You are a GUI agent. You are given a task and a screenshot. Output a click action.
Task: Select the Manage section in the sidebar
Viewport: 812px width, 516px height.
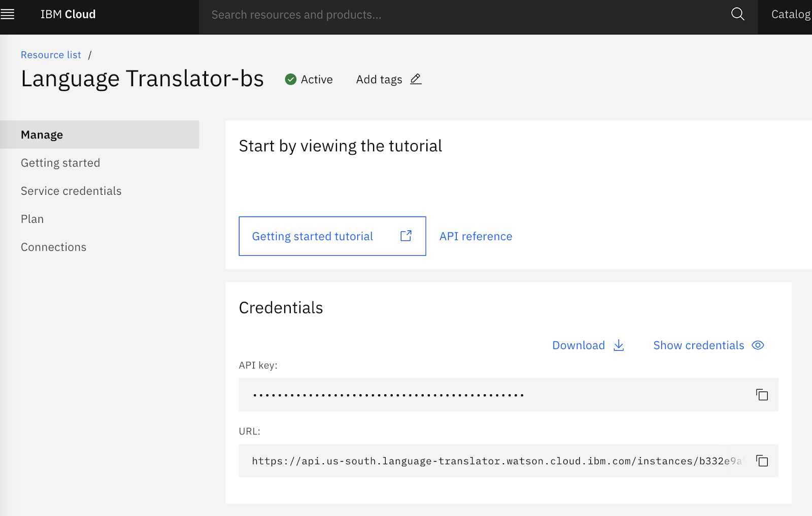coord(42,134)
